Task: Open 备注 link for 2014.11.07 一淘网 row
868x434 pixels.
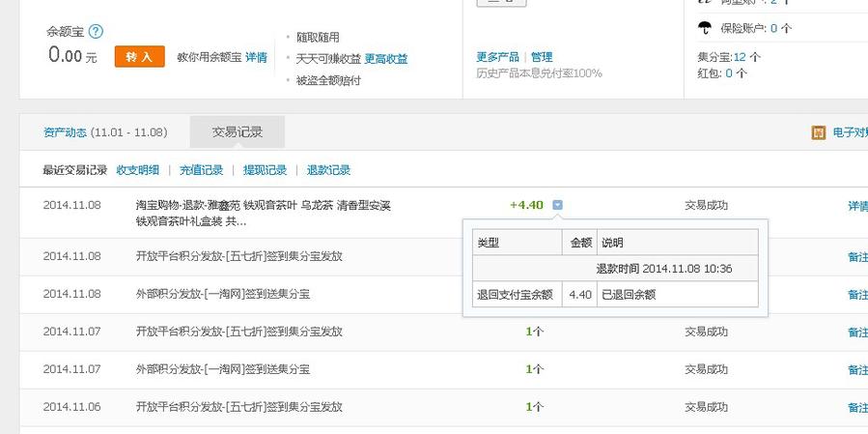Action: point(858,369)
